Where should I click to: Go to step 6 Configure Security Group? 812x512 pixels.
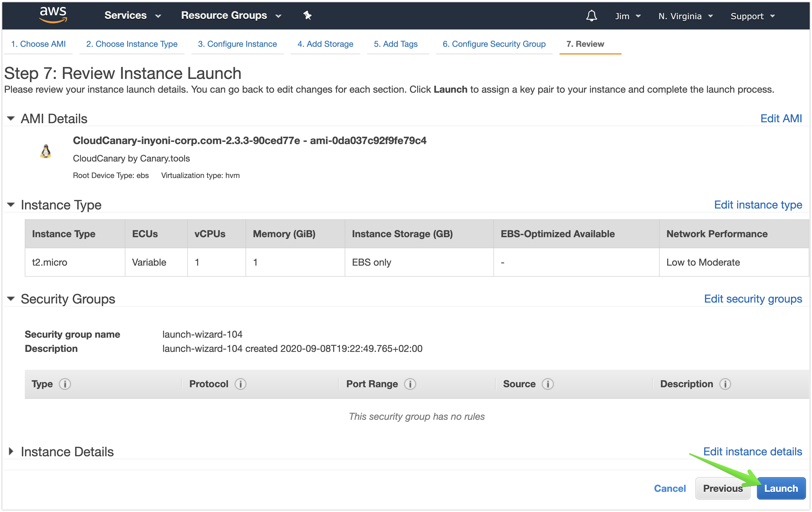click(x=494, y=44)
